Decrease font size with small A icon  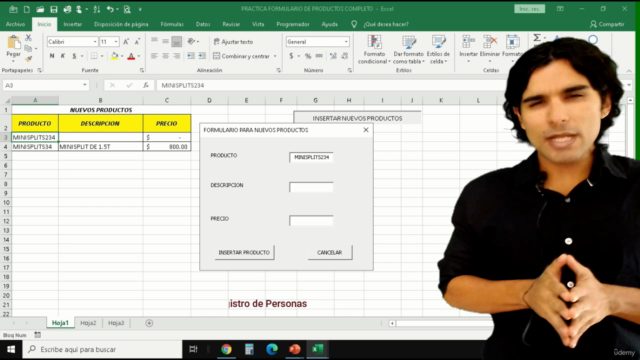pyautogui.click(x=137, y=42)
